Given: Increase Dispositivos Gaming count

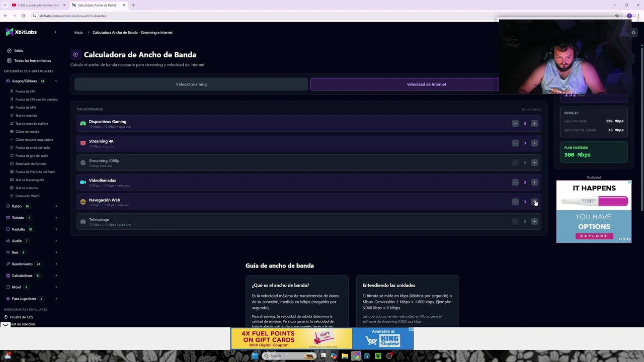Looking at the screenshot, I should point(534,123).
